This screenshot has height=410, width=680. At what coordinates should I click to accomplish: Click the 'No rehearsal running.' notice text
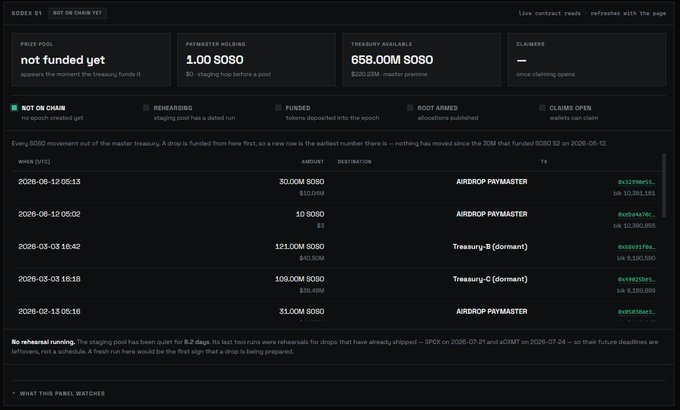(43, 342)
